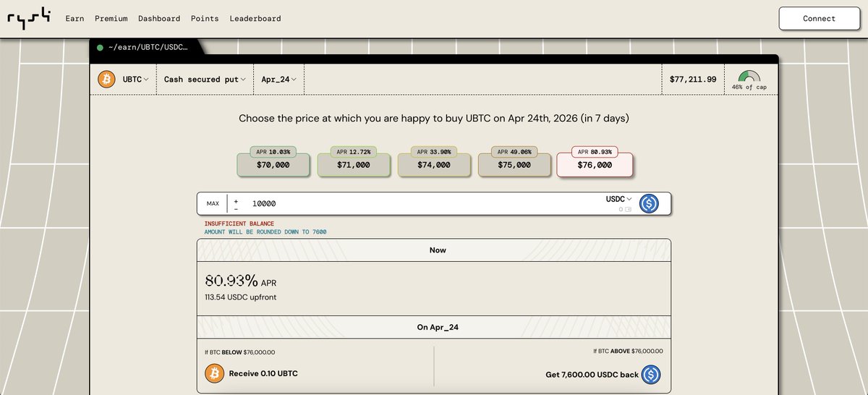Select the ~/earn/UBTC/USDC tab
Viewport: 868px width, 395px height.
148,48
